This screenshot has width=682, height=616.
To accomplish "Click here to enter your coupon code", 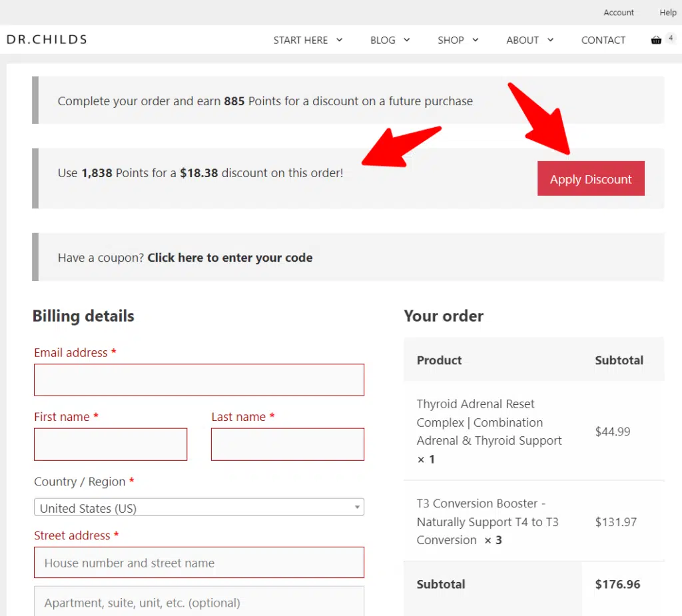I will click(230, 258).
